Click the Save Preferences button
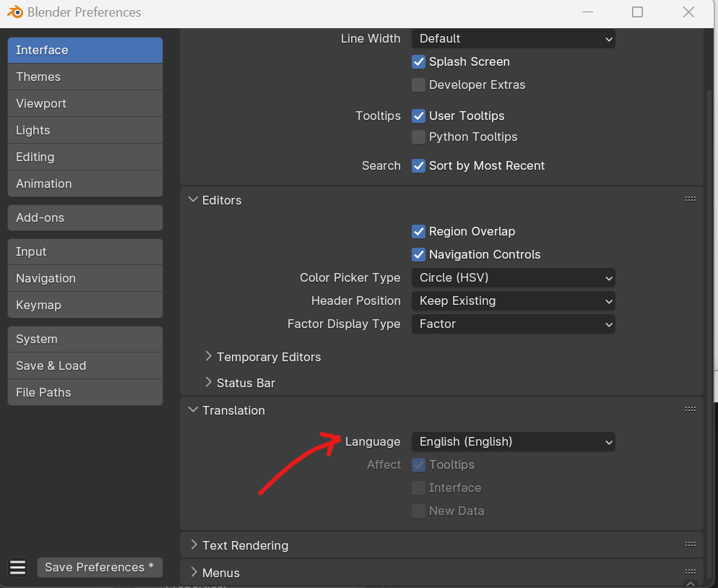Viewport: 718px width, 588px height. pos(100,567)
